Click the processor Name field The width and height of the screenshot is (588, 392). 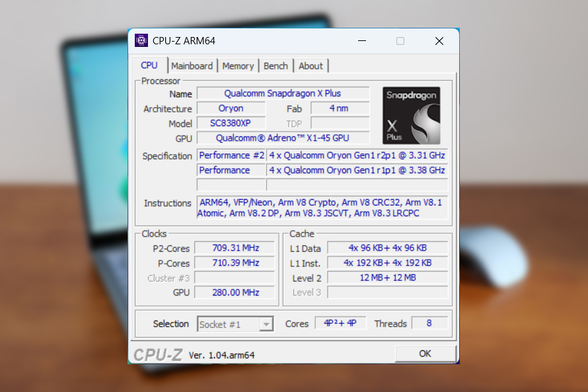point(283,94)
